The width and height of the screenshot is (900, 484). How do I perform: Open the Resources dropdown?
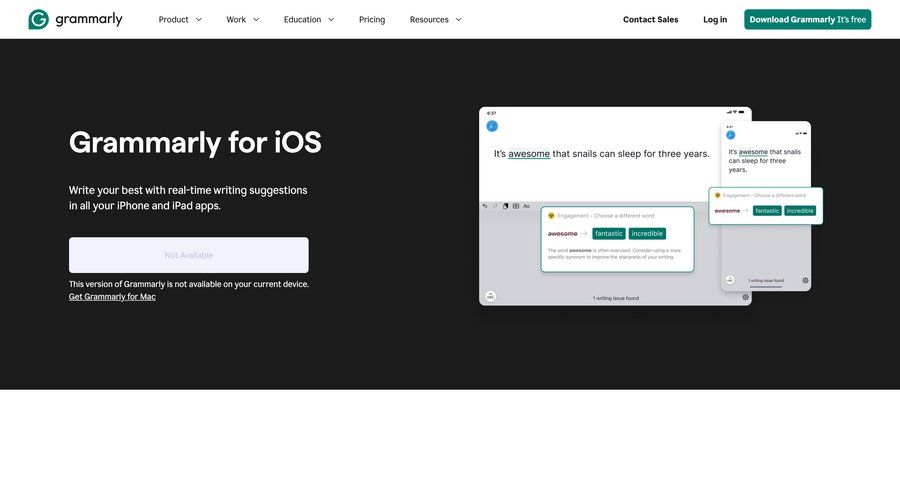[x=435, y=19]
